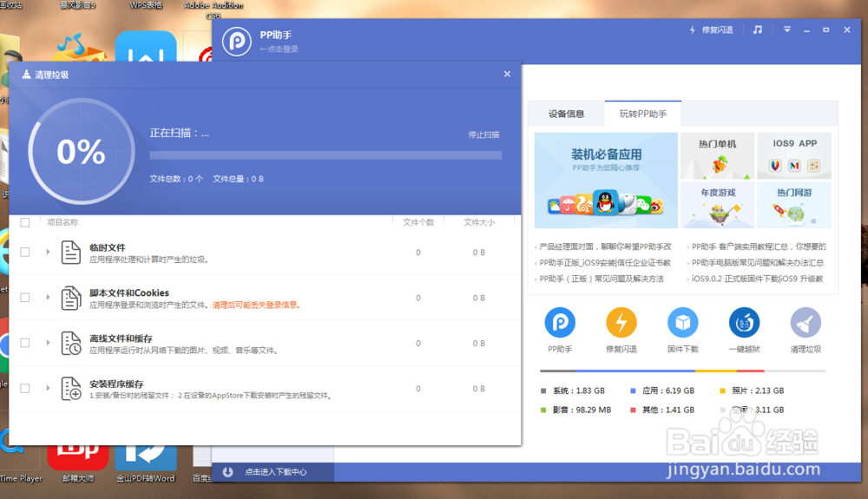This screenshot has width=868, height=499.
Task: Open the 固件下载 cube icon
Action: coord(682,323)
